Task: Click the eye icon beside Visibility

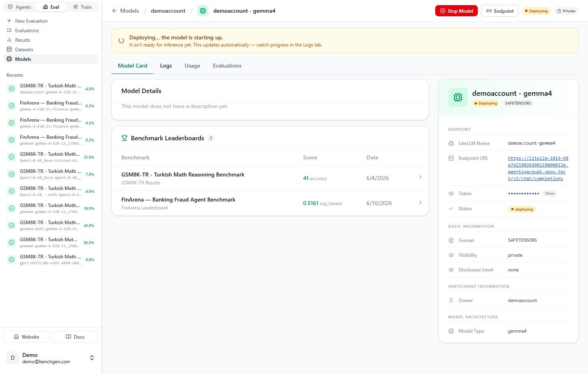Action: tap(451, 255)
